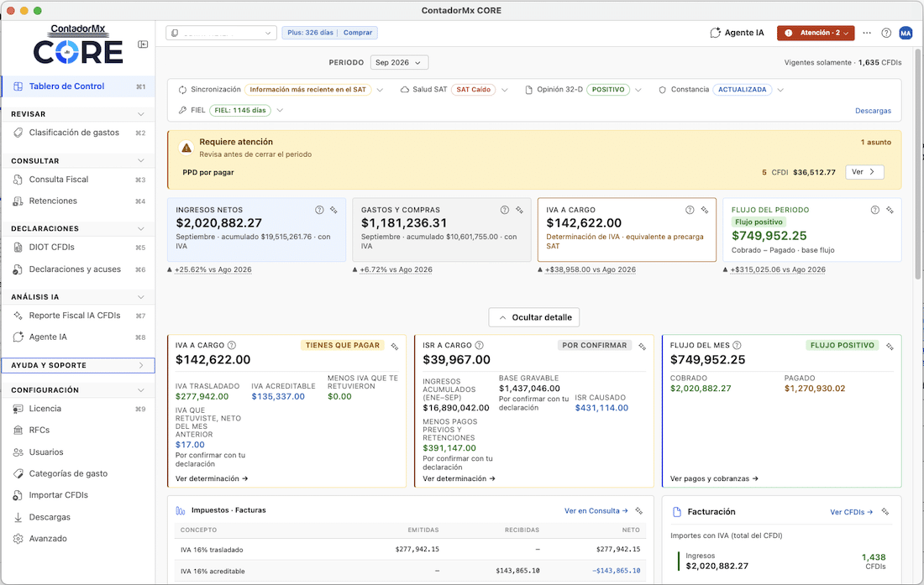Screen dimensions: 924x585
Task: Open the Periodo Sep 2026 dropdown
Action: click(399, 62)
